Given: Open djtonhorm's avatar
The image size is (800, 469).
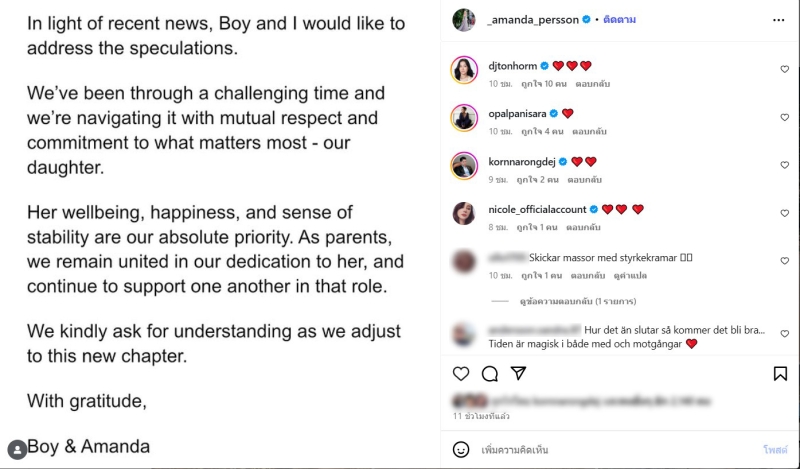Looking at the screenshot, I should (x=463, y=70).
